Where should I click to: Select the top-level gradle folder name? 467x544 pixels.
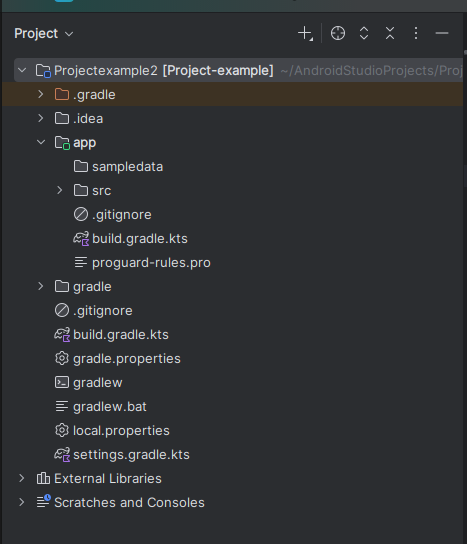(x=92, y=287)
